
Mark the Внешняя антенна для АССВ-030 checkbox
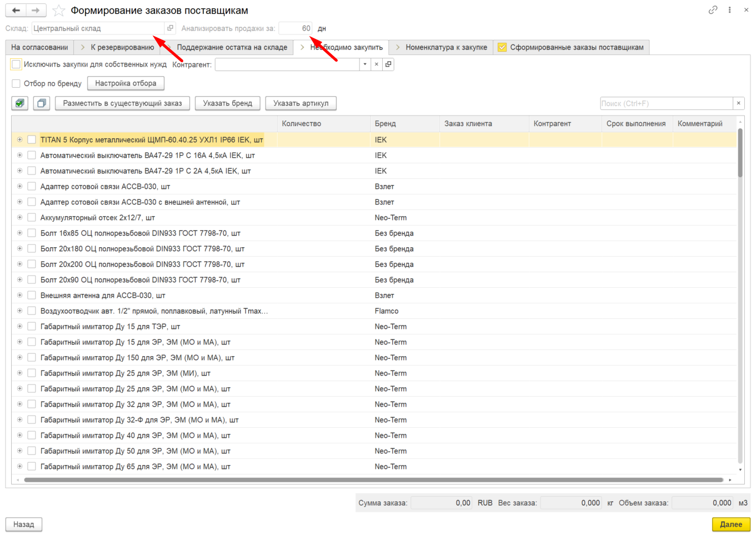tap(32, 296)
